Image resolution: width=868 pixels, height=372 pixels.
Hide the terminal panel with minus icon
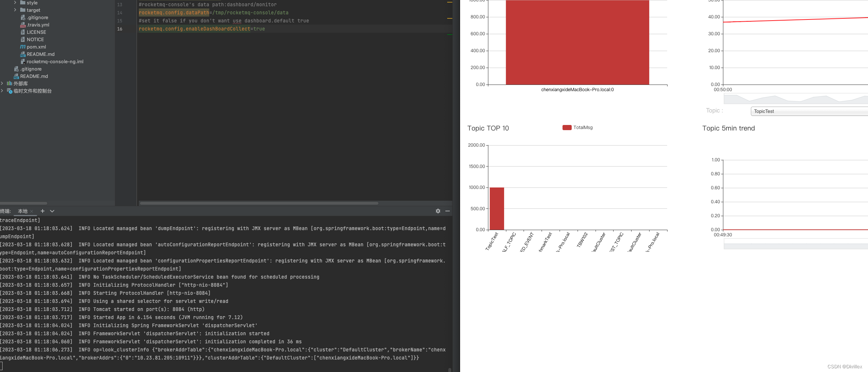tap(448, 211)
